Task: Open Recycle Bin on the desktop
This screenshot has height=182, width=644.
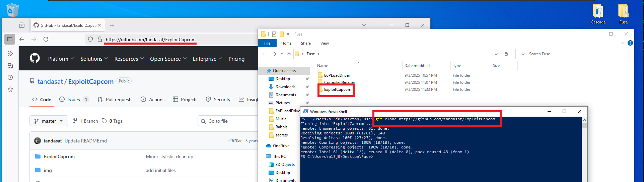Action: [x=12, y=10]
